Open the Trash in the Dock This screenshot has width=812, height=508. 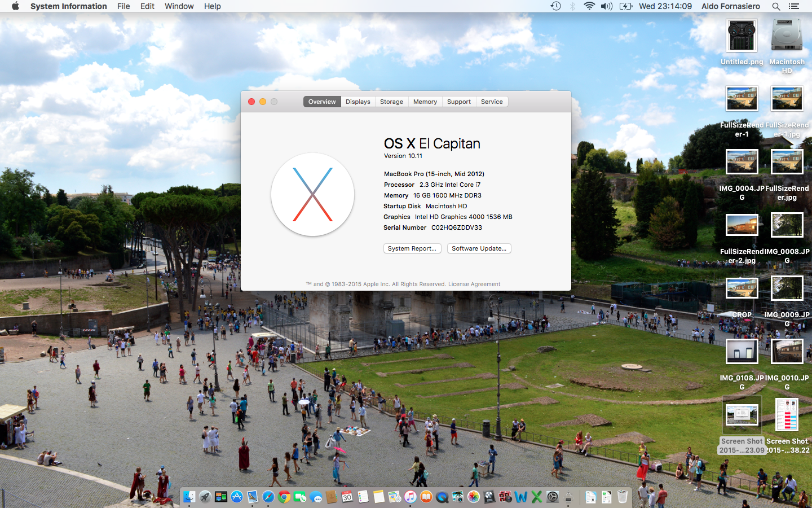[623, 497]
